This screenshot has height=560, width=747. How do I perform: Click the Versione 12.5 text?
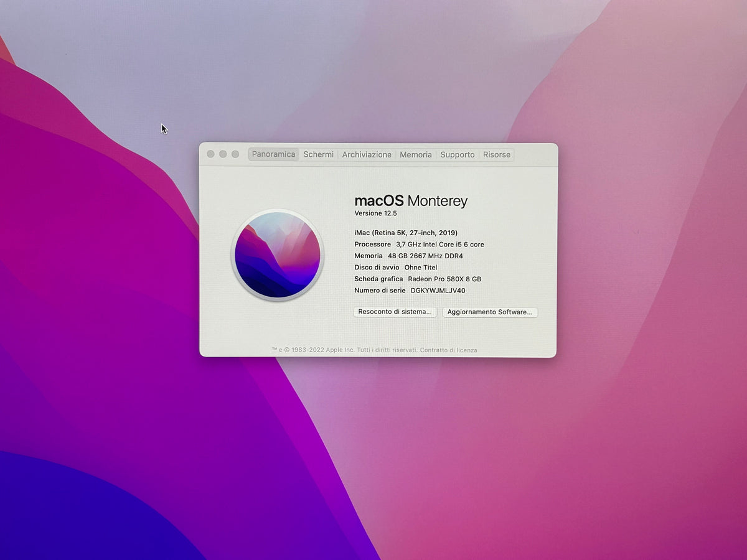pyautogui.click(x=376, y=213)
